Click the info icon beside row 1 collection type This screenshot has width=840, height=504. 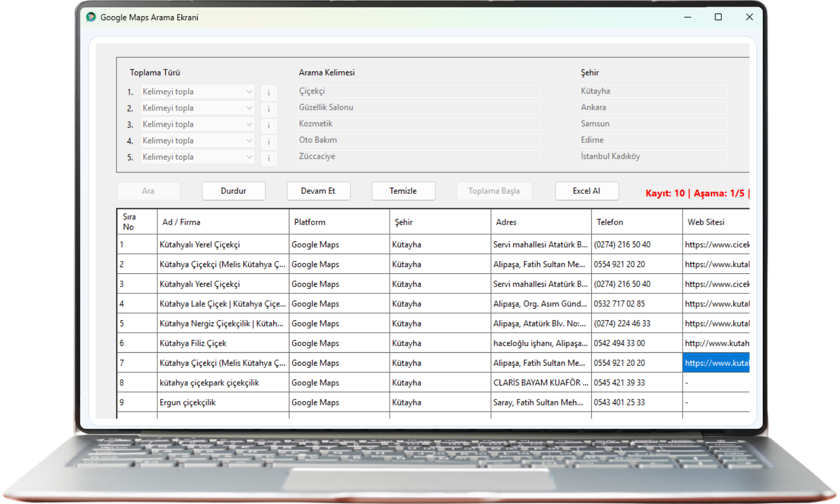point(269,92)
